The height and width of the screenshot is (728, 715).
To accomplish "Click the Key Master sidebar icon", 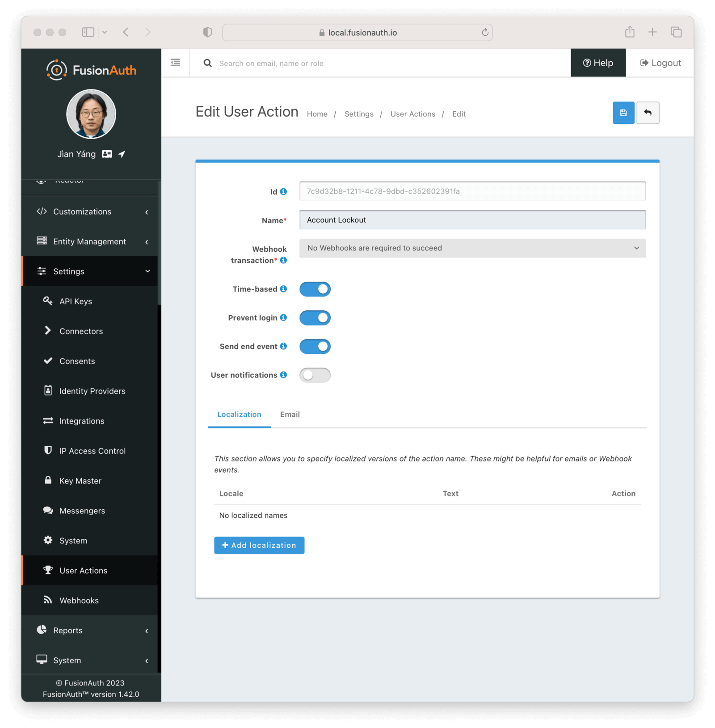I will pyautogui.click(x=48, y=480).
